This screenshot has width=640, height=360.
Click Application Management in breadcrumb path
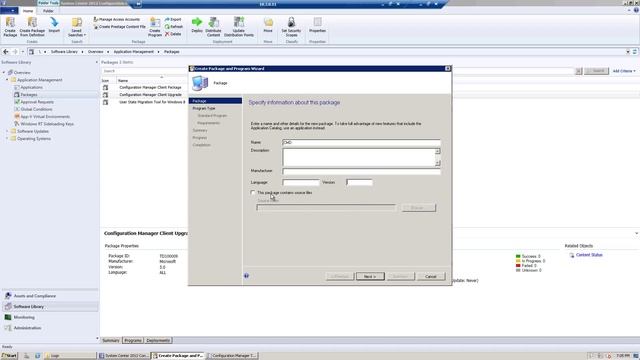(x=133, y=52)
